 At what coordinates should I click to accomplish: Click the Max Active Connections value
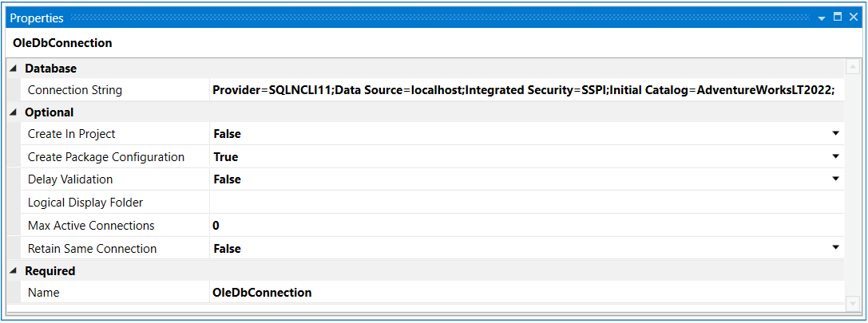523,226
